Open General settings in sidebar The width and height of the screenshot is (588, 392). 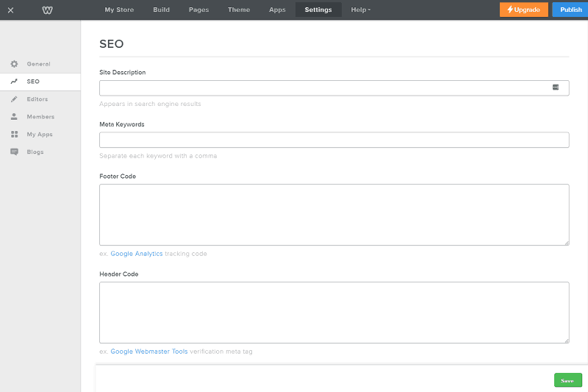(40, 64)
